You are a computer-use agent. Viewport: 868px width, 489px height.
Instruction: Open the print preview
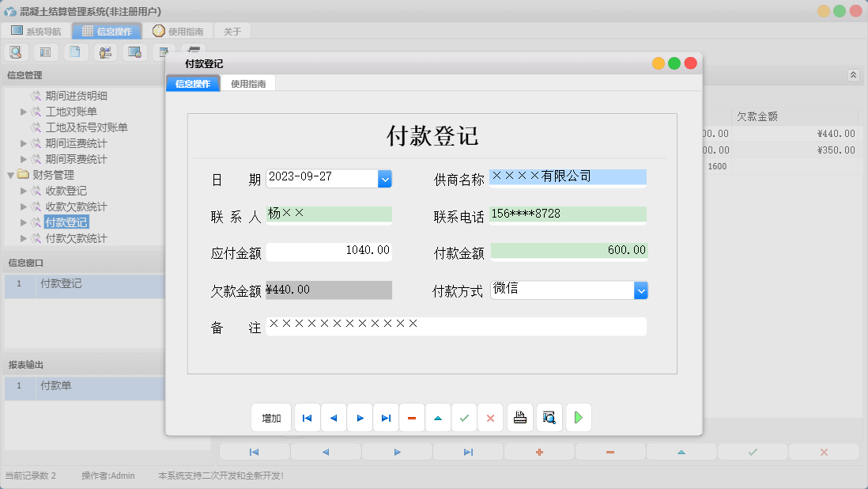click(x=549, y=417)
